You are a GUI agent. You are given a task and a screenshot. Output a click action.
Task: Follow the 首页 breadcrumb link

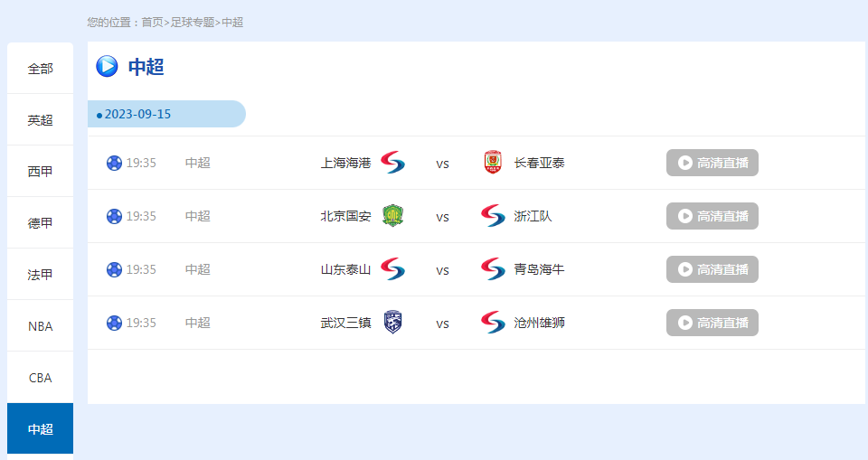(152, 22)
